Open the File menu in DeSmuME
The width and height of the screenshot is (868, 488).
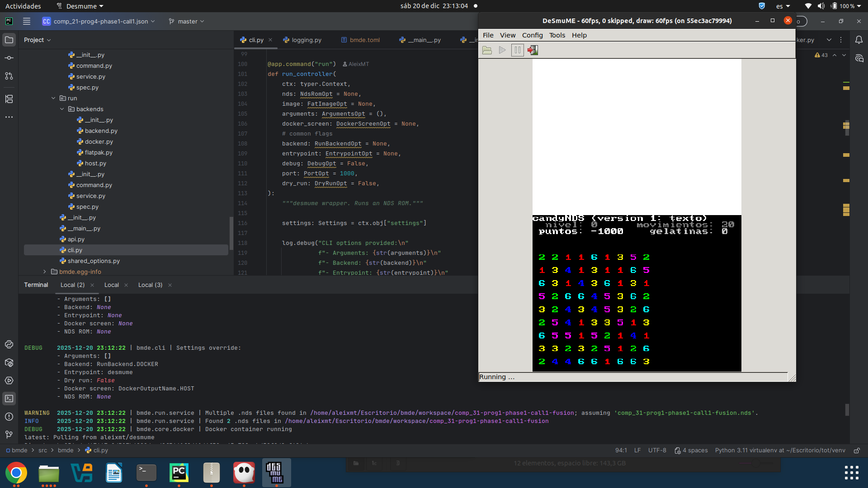pos(488,35)
